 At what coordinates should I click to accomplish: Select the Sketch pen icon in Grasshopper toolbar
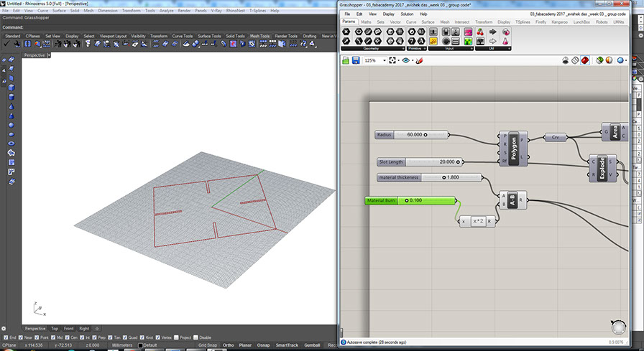click(419, 61)
